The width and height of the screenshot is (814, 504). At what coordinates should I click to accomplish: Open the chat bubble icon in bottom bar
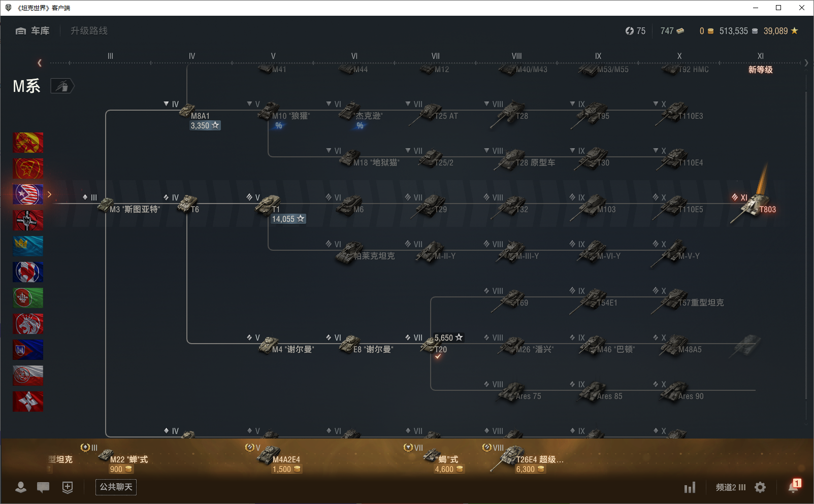click(x=43, y=487)
